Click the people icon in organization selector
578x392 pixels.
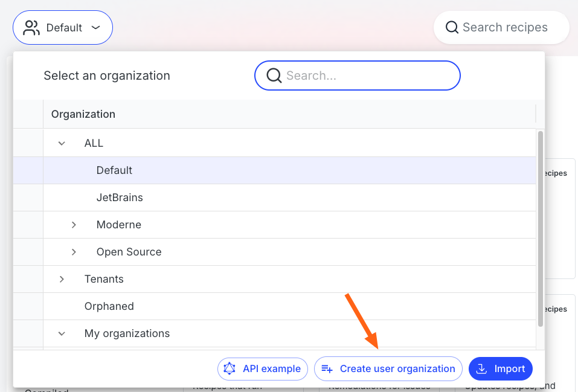(31, 28)
